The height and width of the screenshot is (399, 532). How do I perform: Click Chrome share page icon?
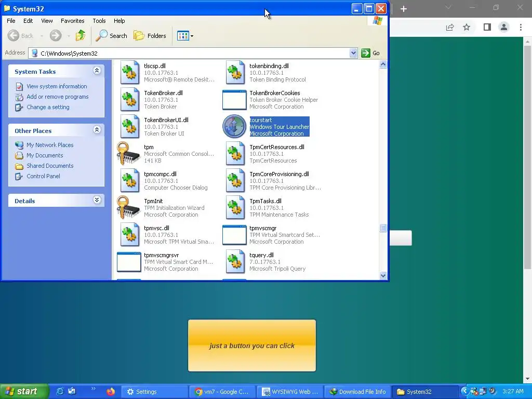point(450,27)
